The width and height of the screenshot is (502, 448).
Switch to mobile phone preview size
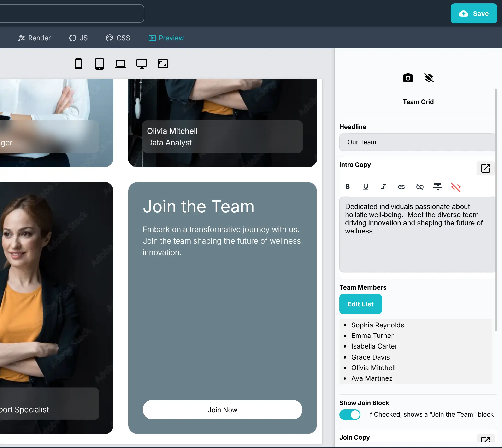coord(78,64)
